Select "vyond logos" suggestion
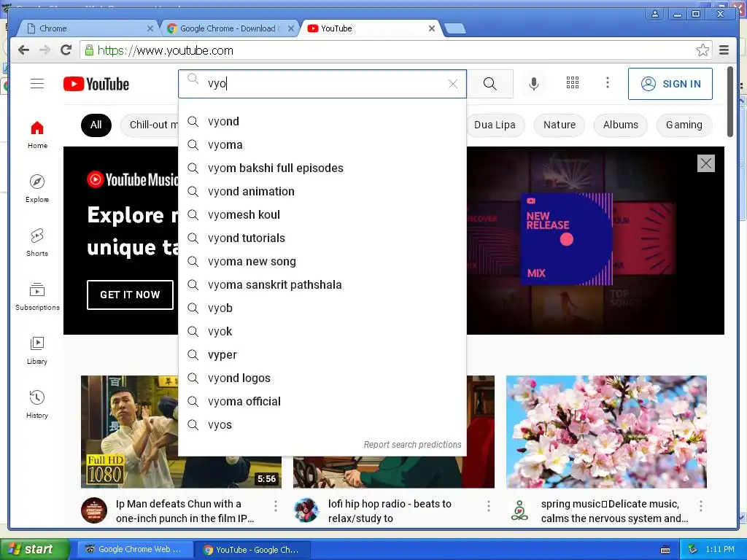747x560 pixels. 322,378
